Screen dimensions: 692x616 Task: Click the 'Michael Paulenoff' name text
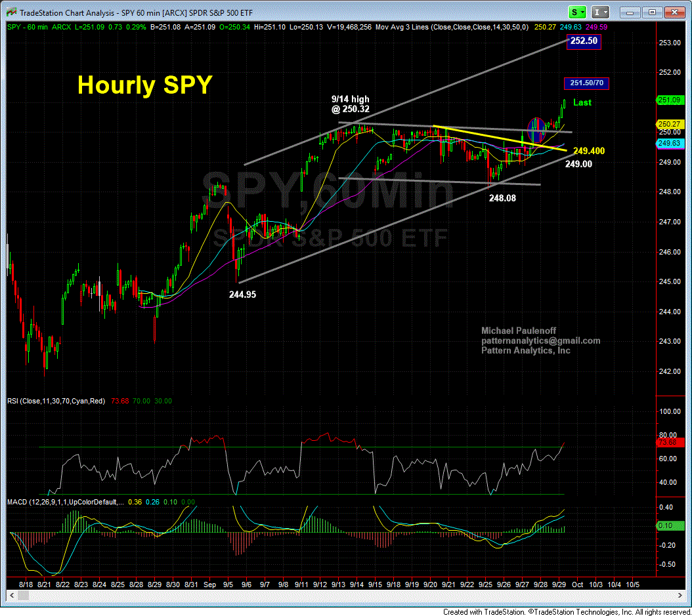click(519, 331)
